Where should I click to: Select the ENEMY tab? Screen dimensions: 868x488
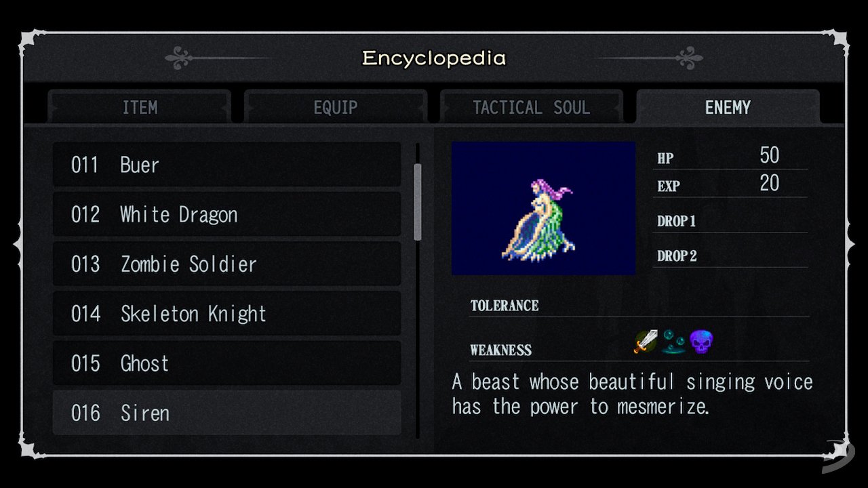point(728,107)
